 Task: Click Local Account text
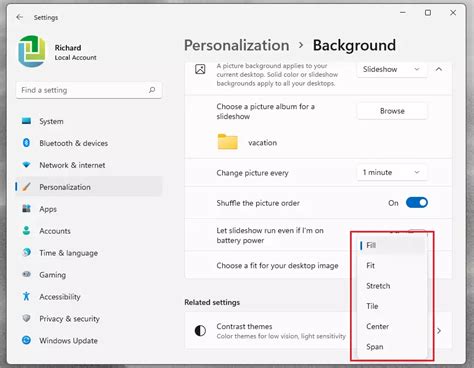pyautogui.click(x=76, y=58)
